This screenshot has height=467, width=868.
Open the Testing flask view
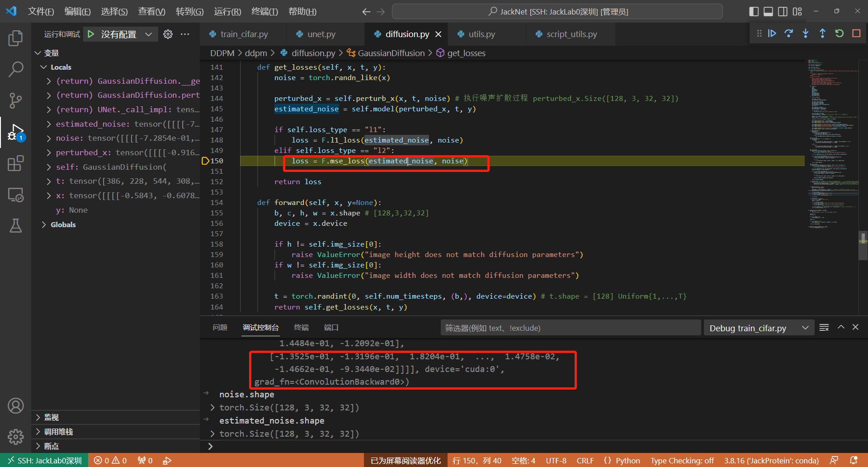[x=15, y=225]
